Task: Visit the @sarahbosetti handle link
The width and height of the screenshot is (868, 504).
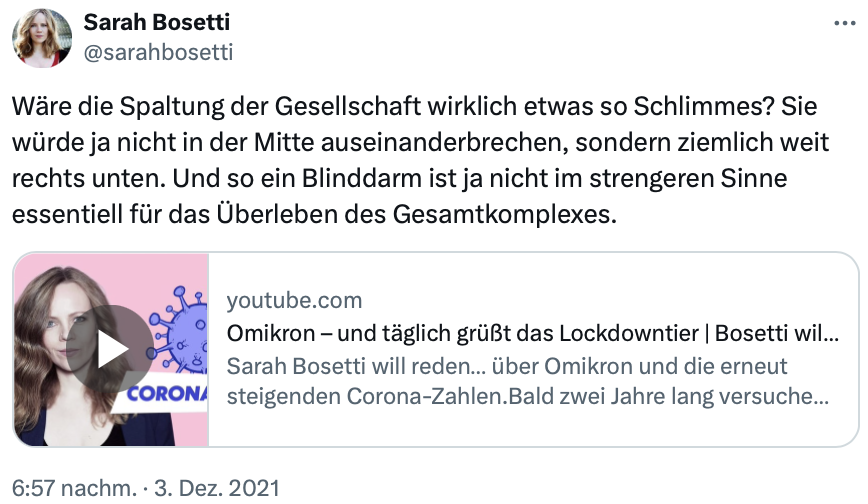Action: tap(158, 52)
